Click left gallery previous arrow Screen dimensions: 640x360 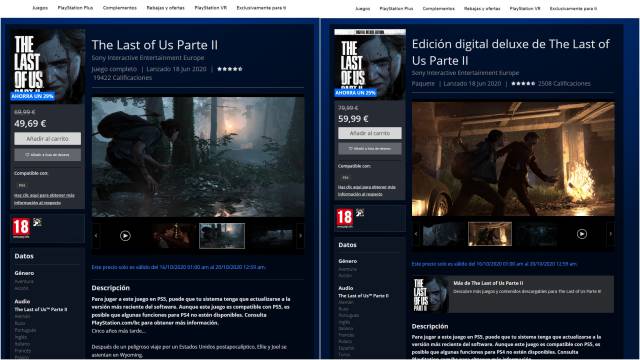point(96,236)
